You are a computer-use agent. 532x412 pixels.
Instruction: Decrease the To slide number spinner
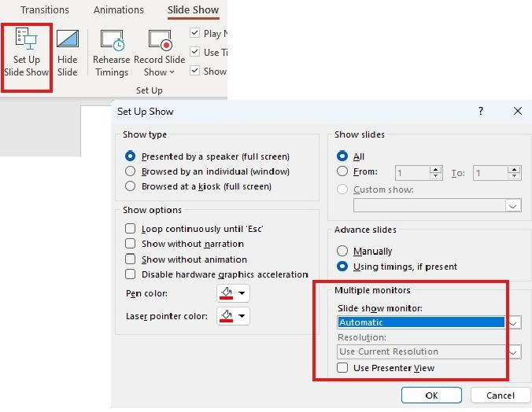(x=515, y=176)
